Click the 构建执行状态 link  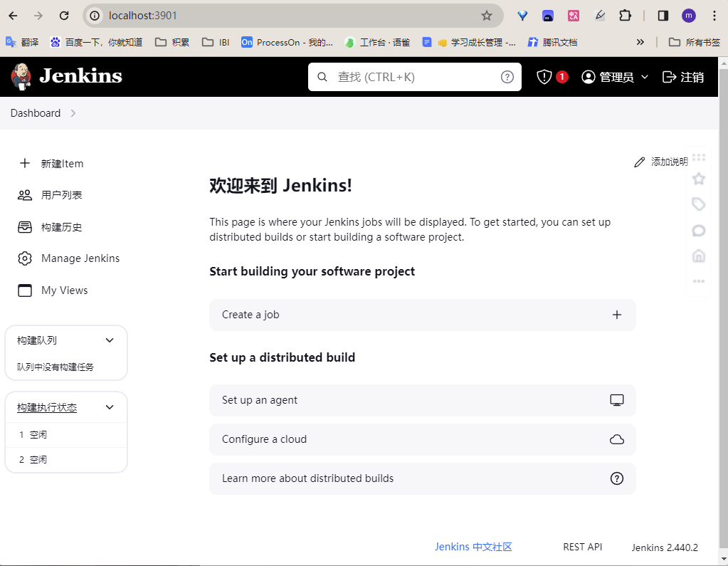point(47,407)
